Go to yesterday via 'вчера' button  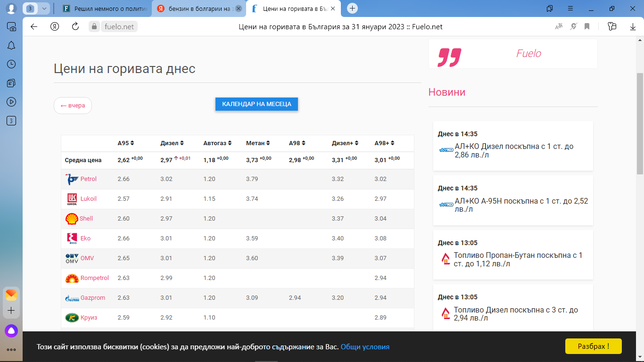[73, 106]
